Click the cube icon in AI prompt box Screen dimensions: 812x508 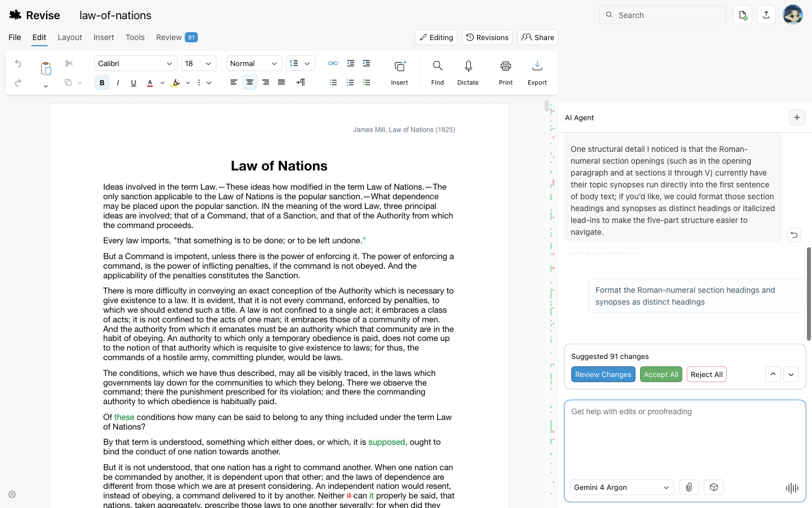pyautogui.click(x=714, y=487)
